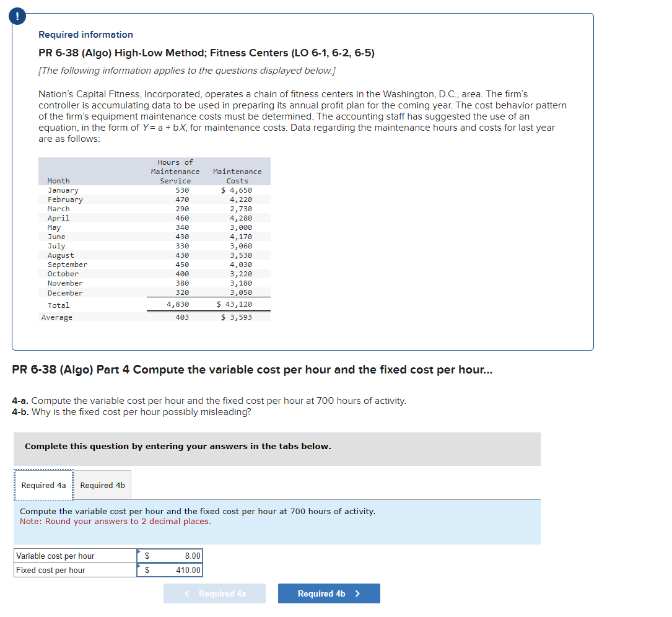
Task: Click the disabled Required 4a navigation button
Action: 214,593
